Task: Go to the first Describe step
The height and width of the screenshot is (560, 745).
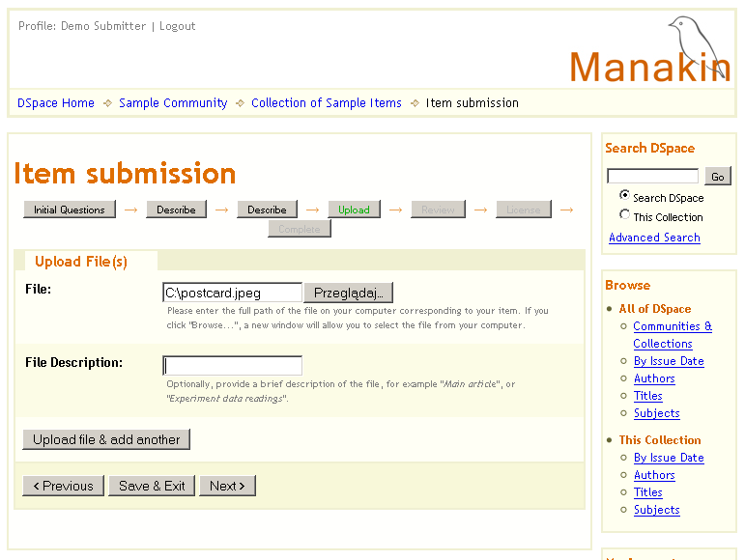Action: (x=176, y=210)
